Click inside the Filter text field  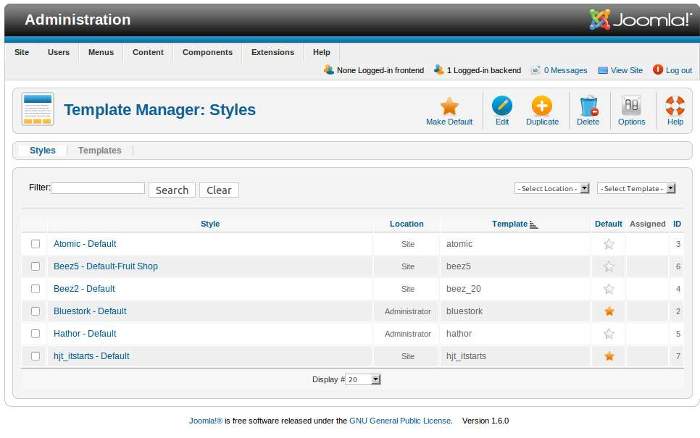point(98,188)
